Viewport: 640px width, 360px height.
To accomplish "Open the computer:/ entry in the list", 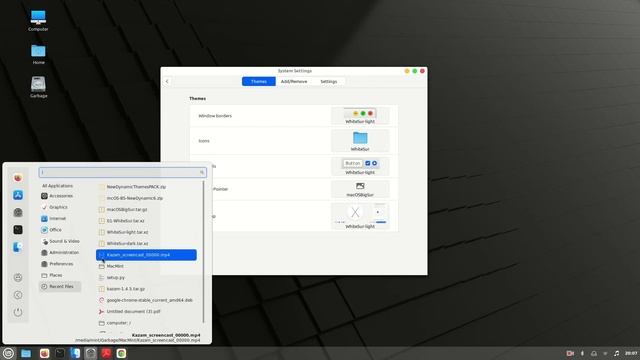I will coord(146,323).
